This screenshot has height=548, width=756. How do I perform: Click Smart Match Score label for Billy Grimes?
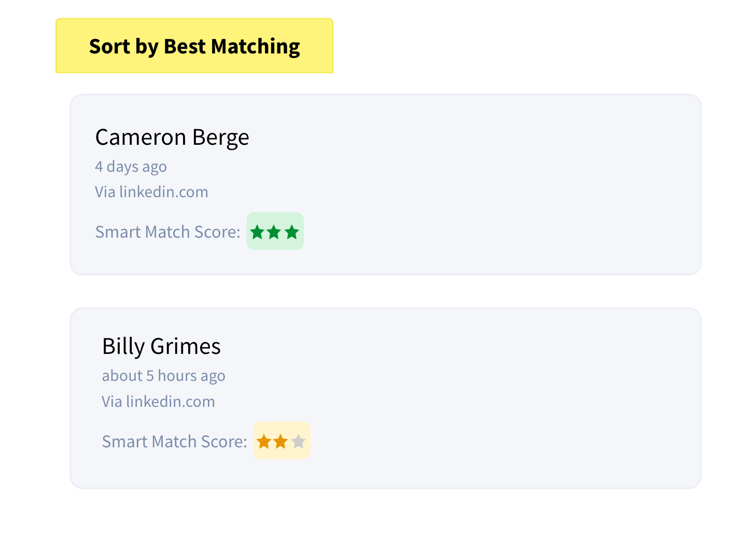tap(174, 442)
